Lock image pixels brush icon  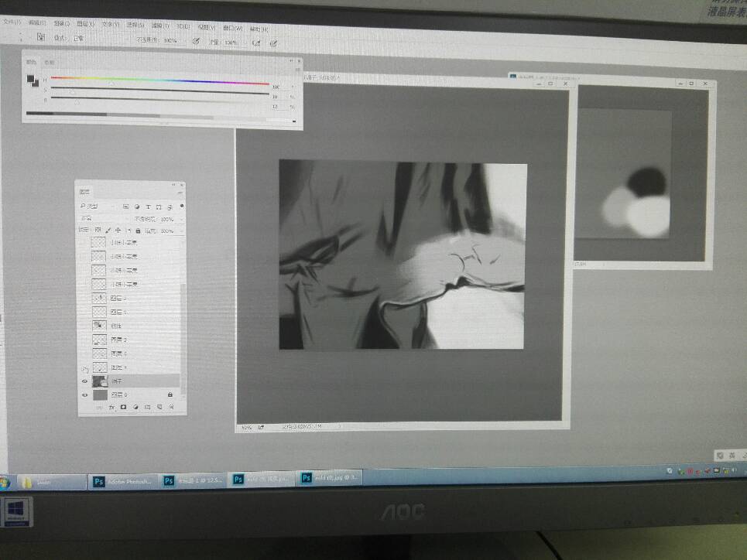click(x=108, y=230)
